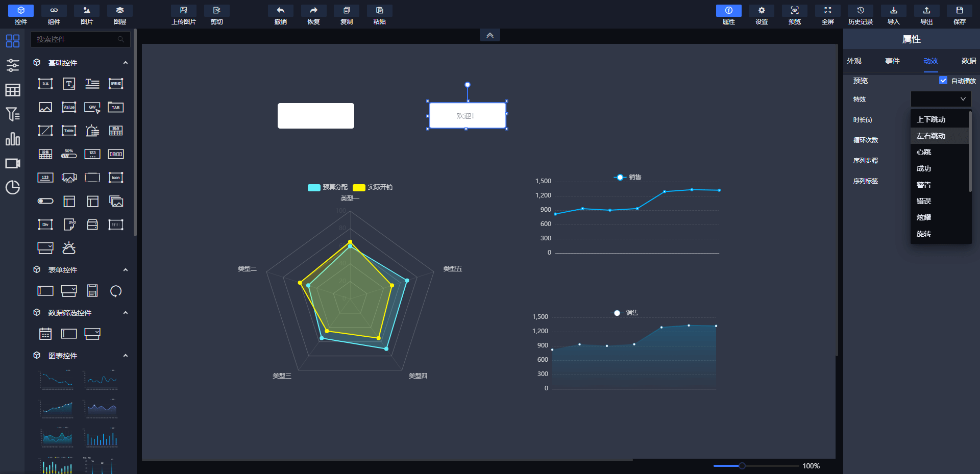Screen dimensions: 980x474
Task: Switch to the 事件 events tab
Action: [x=892, y=61]
